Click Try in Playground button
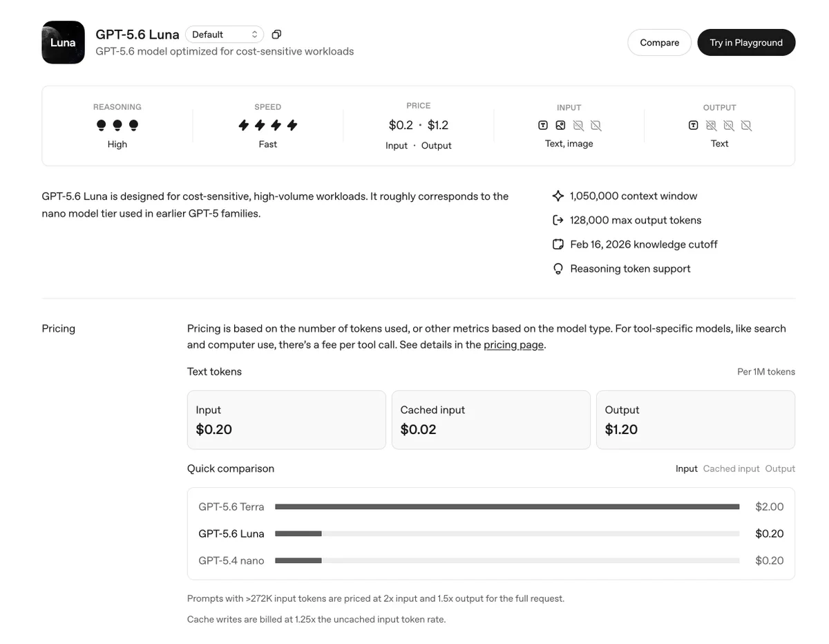 tap(746, 43)
